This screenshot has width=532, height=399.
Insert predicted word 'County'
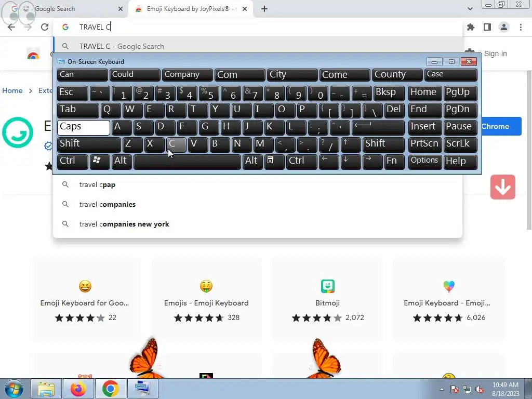click(x=397, y=75)
